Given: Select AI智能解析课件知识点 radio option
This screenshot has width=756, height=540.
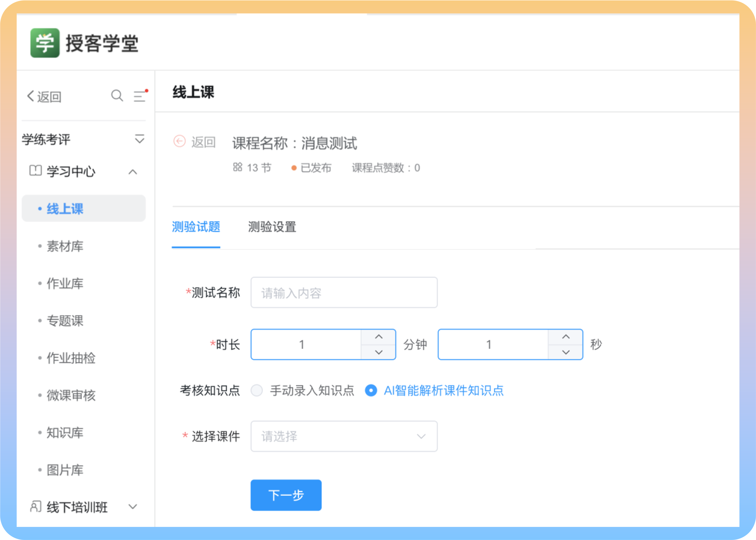Looking at the screenshot, I should 371,390.
